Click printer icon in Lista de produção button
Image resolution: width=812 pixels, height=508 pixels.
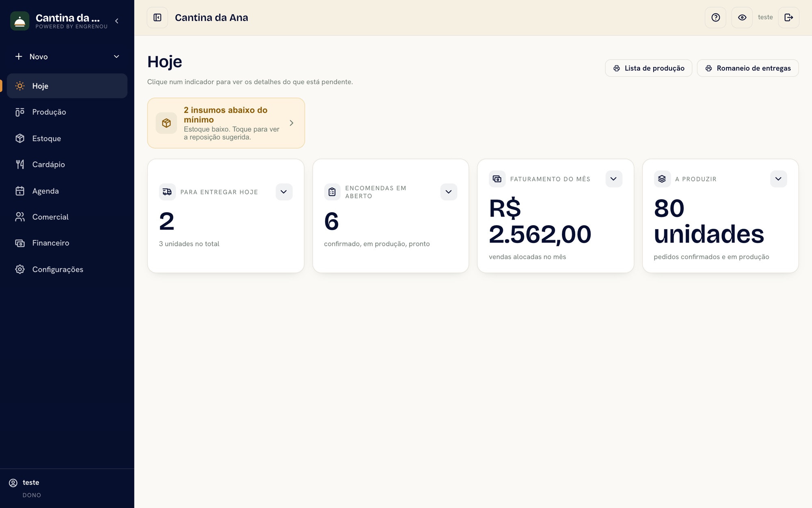point(617,68)
